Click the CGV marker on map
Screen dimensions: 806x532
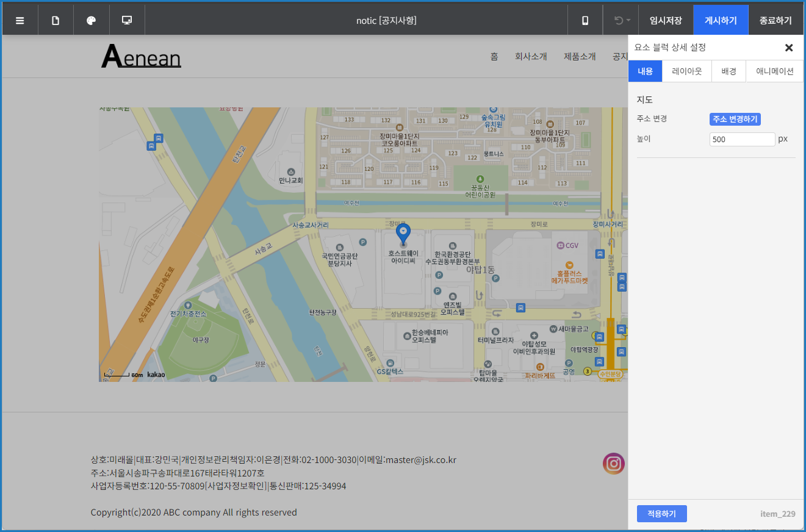567,245
